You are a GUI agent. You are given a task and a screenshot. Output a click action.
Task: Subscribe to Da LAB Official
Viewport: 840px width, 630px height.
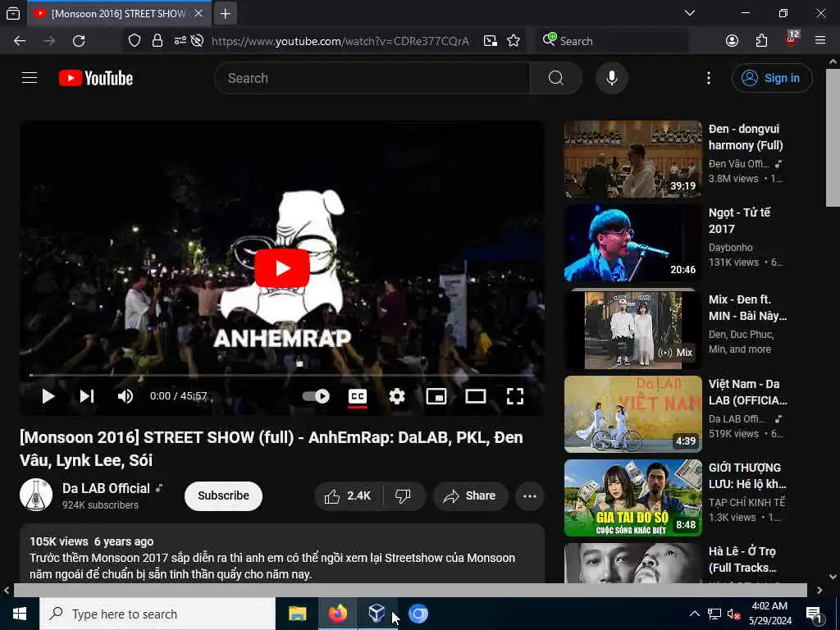[223, 495]
